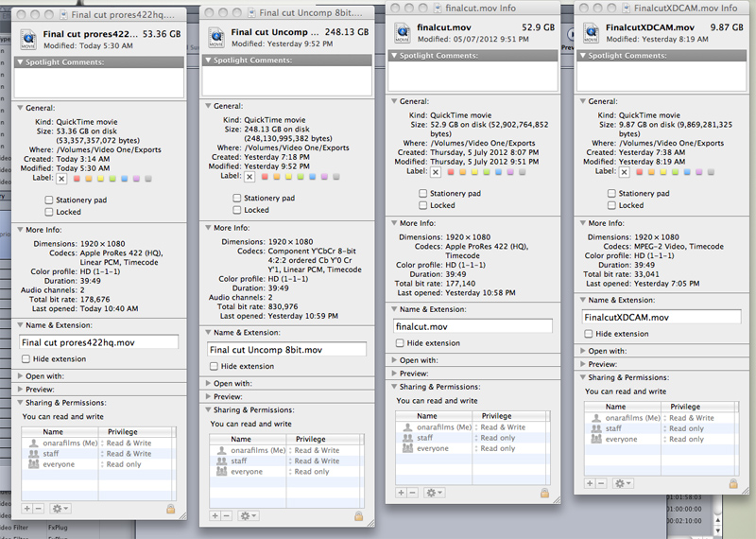
Task: Expand the Preview section in finalcut.mov info window
Action: 394,374
